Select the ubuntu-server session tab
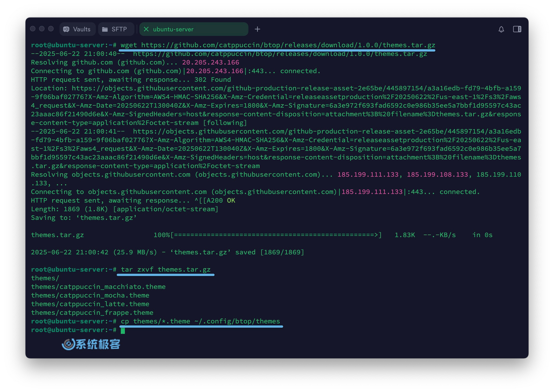 tap(194, 29)
